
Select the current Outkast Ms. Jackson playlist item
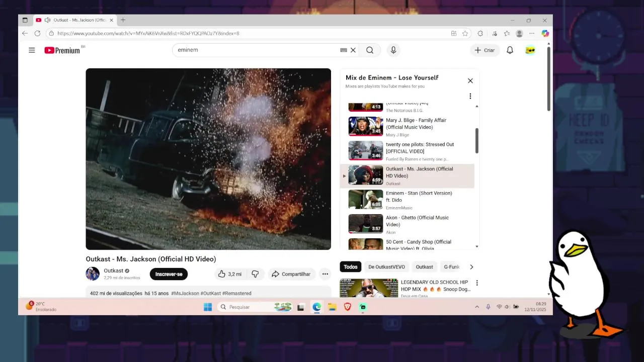pos(407,175)
